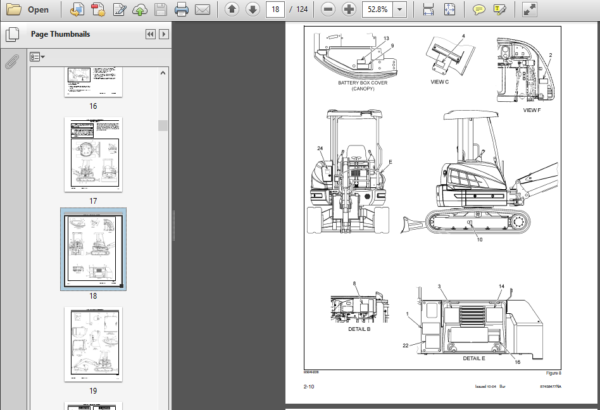Click the upload to cloud icon
Screen dimensions: 600x410
pyautogui.click(x=140, y=9)
